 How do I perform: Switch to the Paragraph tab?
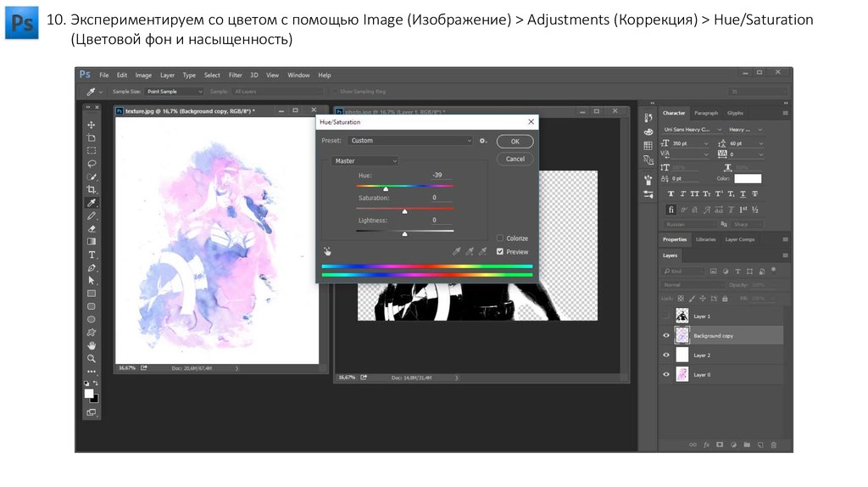coord(706,113)
